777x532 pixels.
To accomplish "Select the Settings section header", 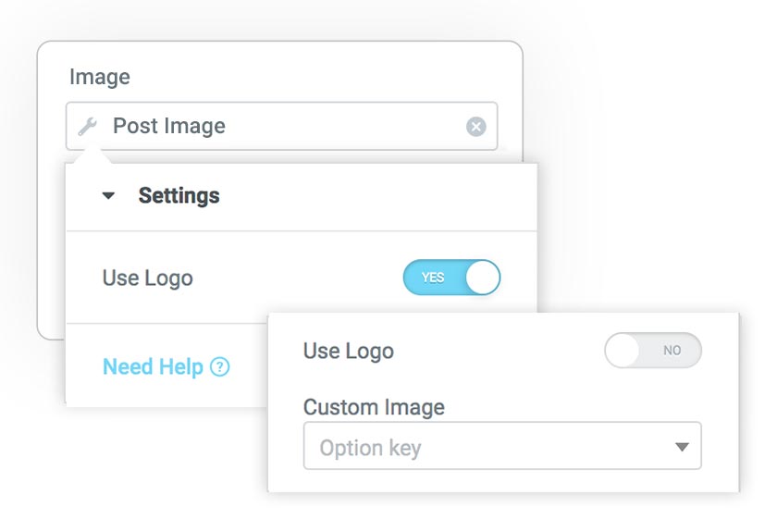I will [302, 196].
